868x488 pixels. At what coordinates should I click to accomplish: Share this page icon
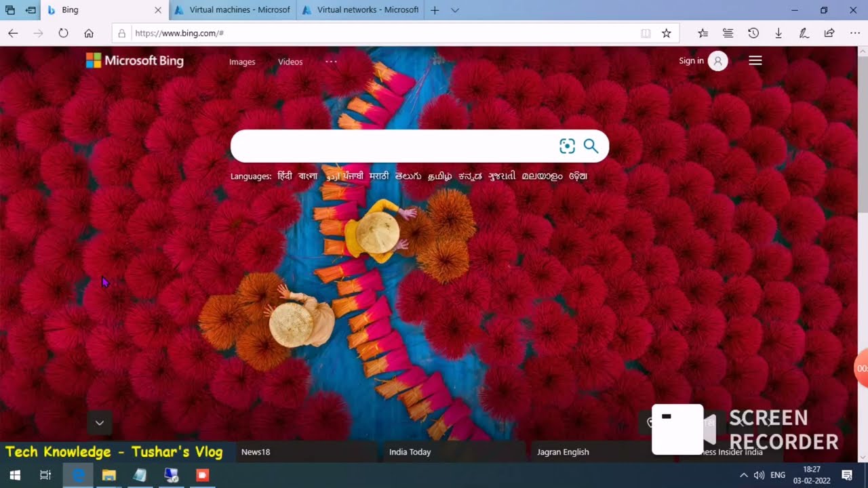(829, 33)
